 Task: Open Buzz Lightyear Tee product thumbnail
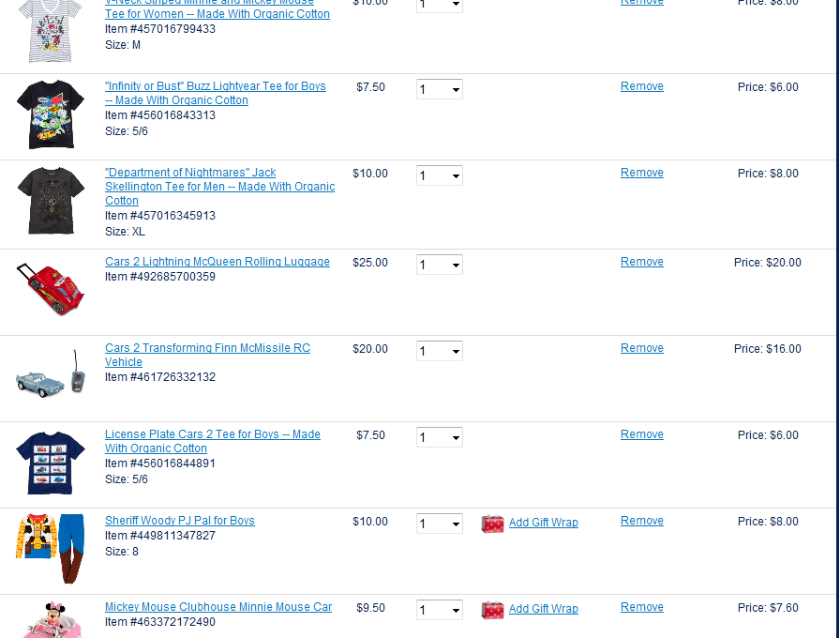tap(51, 114)
